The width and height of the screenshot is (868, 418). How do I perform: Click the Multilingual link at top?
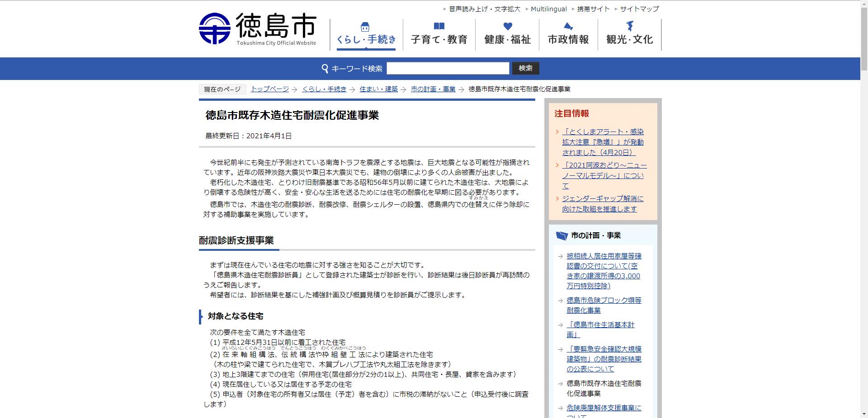click(x=549, y=9)
